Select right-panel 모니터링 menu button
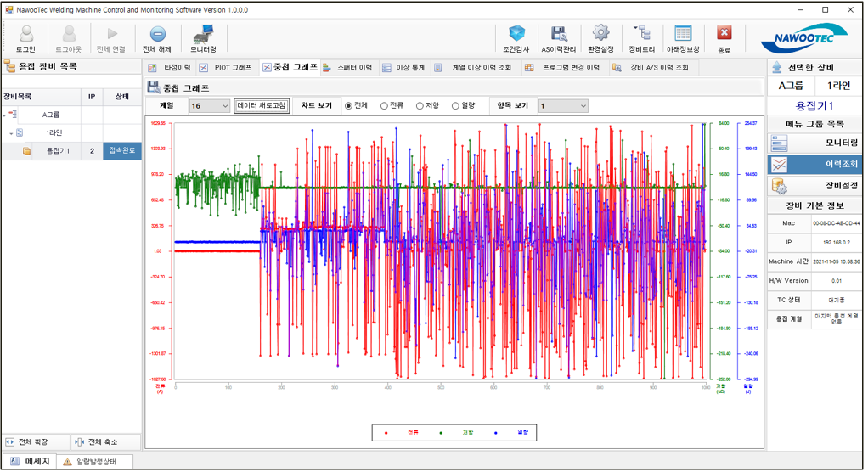The height and width of the screenshot is (472, 868). 814,143
